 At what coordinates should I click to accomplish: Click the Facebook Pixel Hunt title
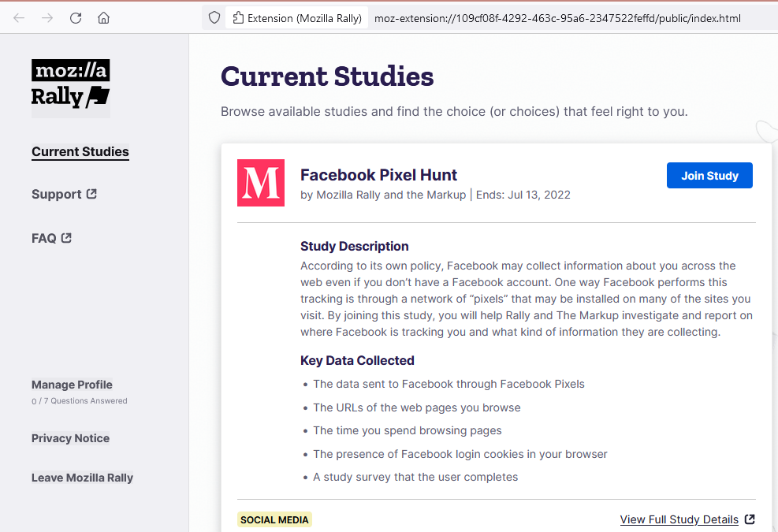coord(378,175)
